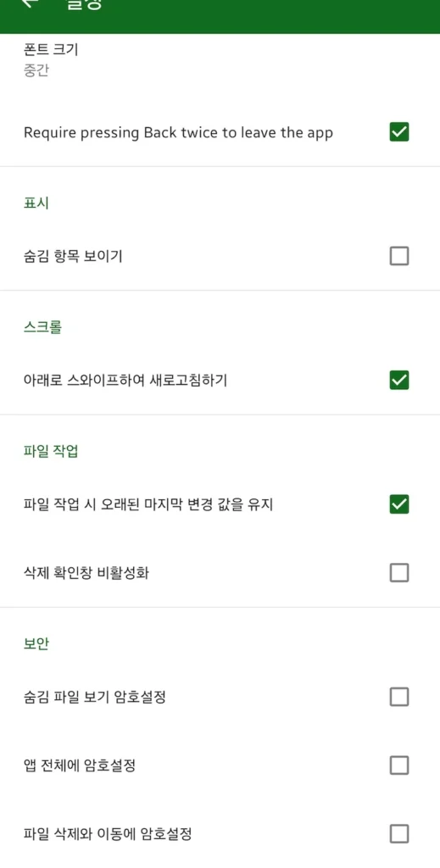
Task: Click the 표시 section header
Action: point(36,203)
